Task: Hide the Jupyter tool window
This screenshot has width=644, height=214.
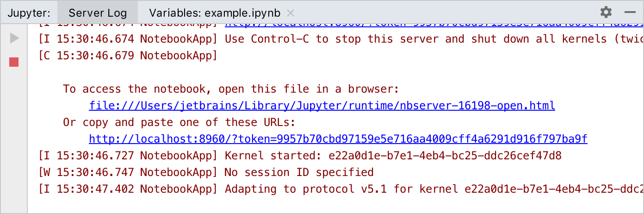Action: [x=630, y=12]
